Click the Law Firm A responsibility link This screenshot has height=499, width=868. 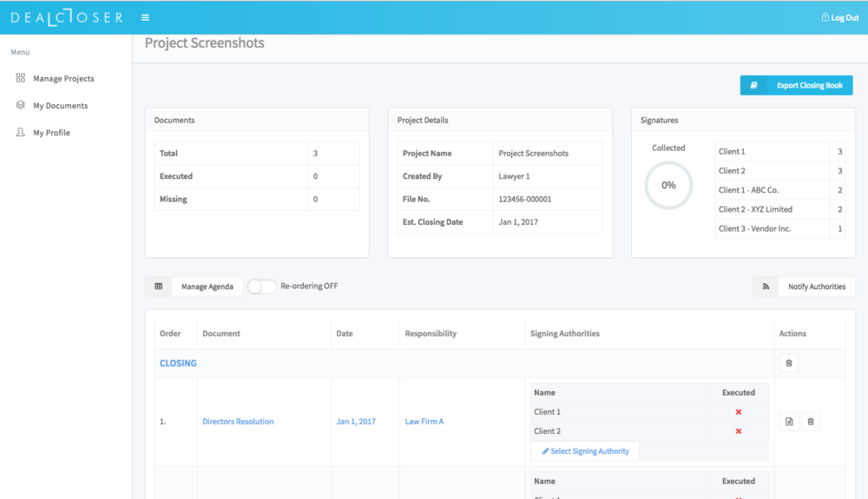tap(424, 422)
